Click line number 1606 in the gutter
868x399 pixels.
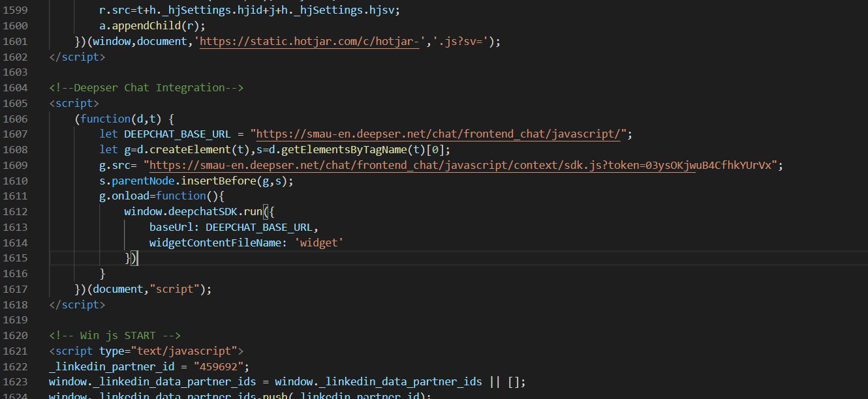pos(14,119)
